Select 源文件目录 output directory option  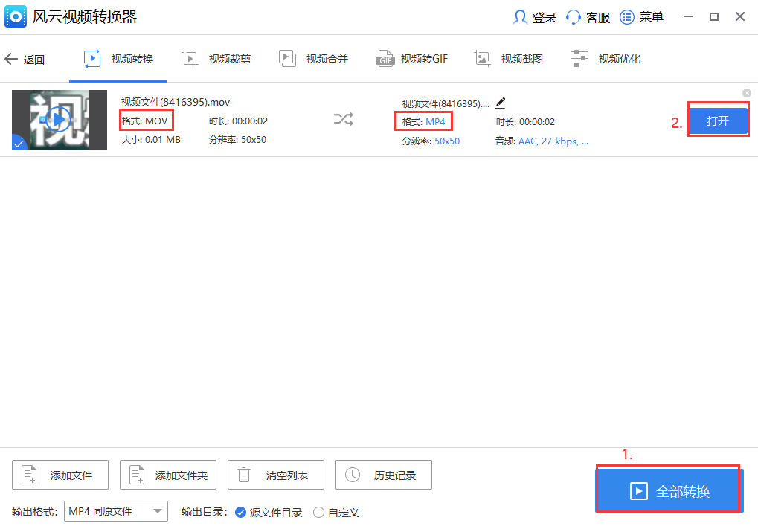coord(269,513)
